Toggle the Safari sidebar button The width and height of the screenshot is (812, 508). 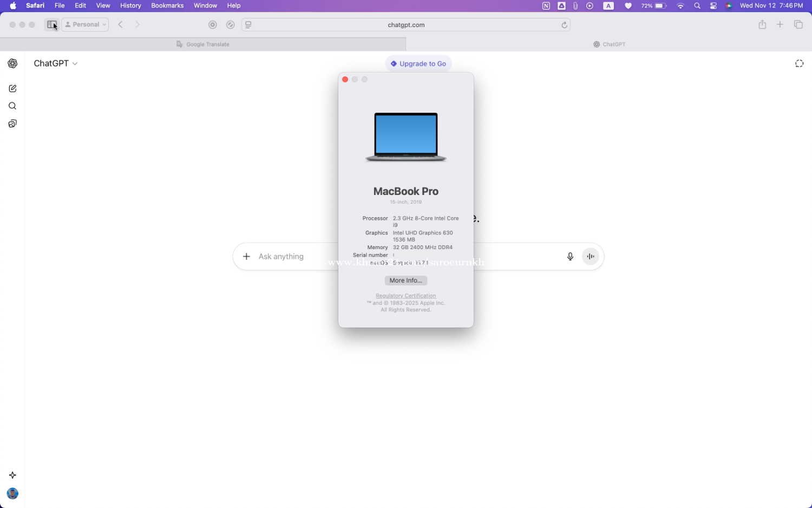51,25
